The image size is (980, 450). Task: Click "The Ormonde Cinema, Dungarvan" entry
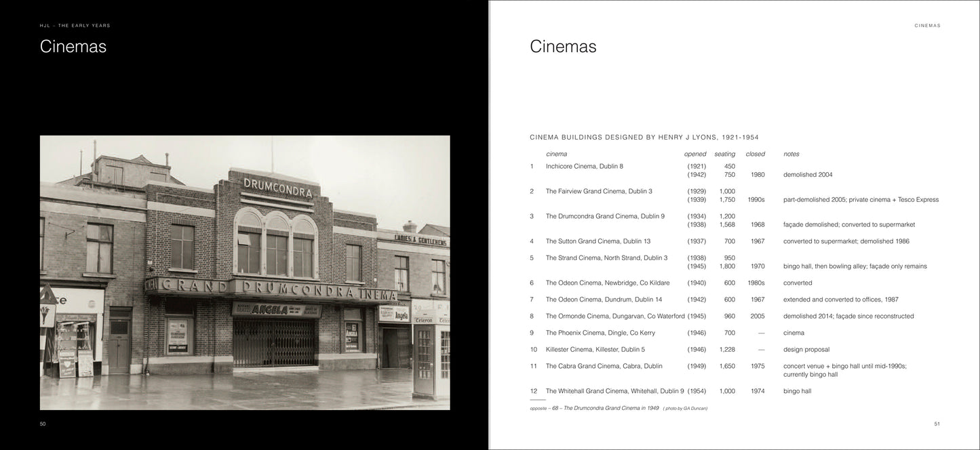click(x=615, y=316)
